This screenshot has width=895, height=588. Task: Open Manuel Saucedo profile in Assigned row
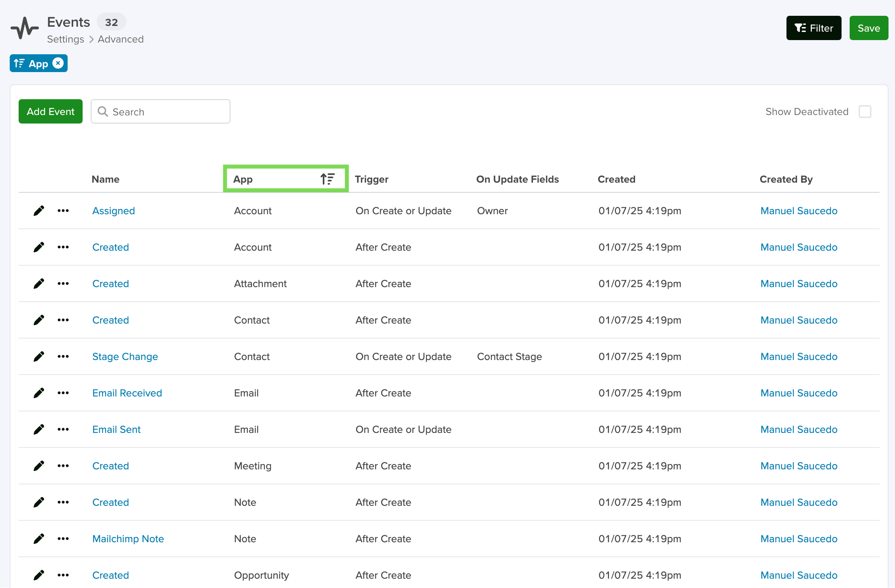pyautogui.click(x=799, y=211)
